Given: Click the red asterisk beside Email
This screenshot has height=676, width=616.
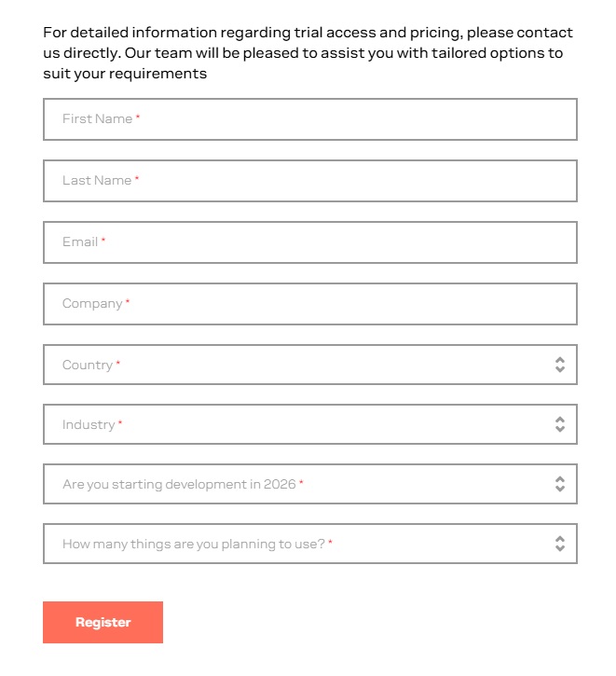Looking at the screenshot, I should 103,241.
